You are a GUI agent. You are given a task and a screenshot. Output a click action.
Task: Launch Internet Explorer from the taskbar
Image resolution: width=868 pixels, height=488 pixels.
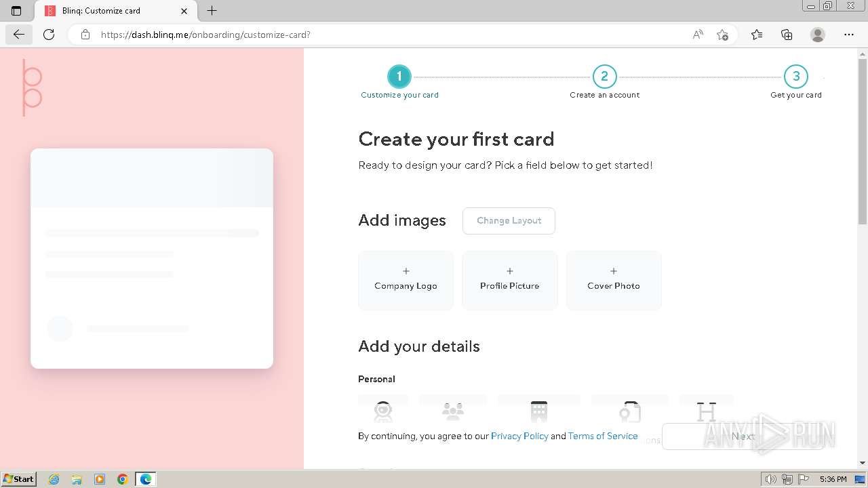(54, 479)
